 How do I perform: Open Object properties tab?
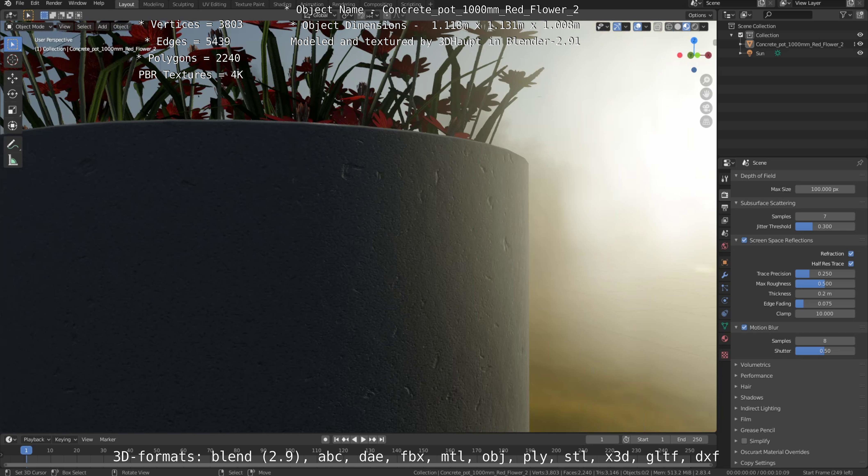pyautogui.click(x=724, y=262)
